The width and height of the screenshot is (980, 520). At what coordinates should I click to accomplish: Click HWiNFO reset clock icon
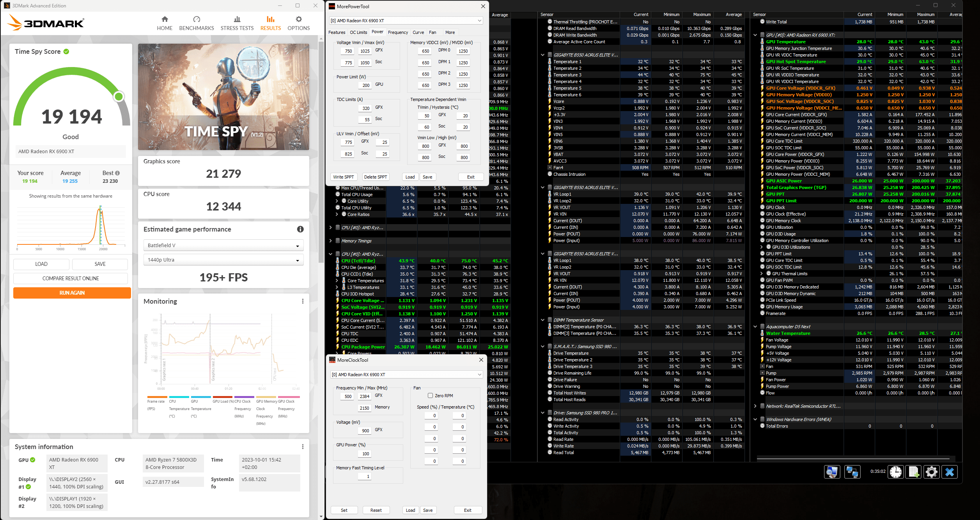click(x=895, y=472)
